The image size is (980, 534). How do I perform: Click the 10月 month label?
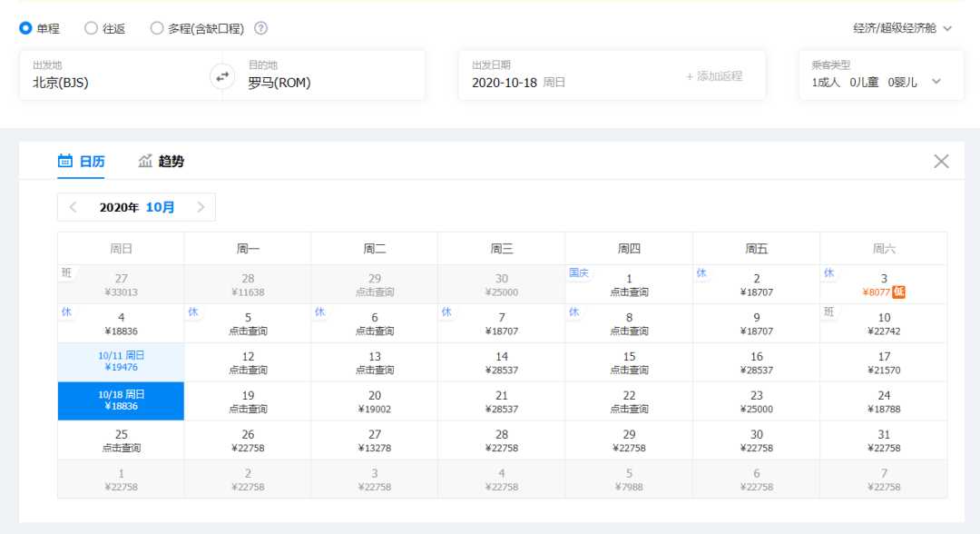160,207
